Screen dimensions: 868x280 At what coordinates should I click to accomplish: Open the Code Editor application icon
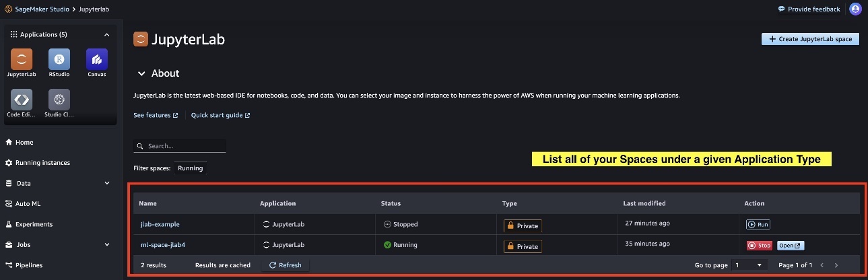[22, 100]
